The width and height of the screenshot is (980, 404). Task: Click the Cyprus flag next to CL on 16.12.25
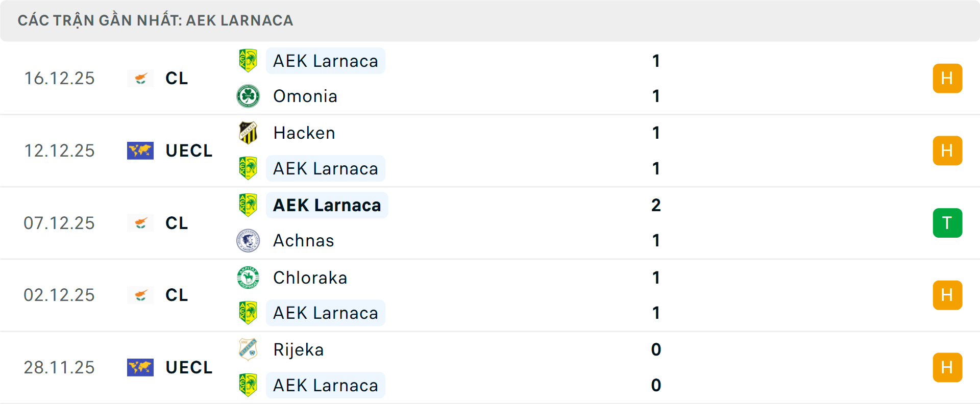pyautogui.click(x=140, y=78)
